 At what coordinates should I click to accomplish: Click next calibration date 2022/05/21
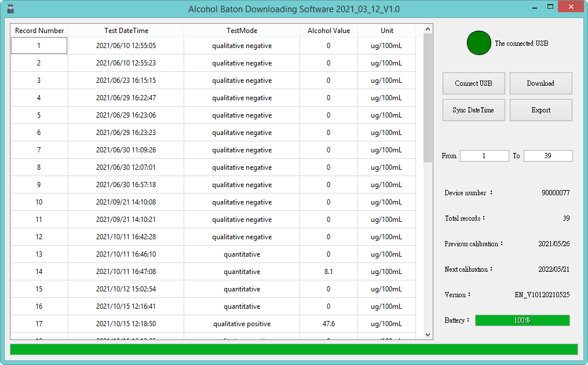(x=554, y=269)
